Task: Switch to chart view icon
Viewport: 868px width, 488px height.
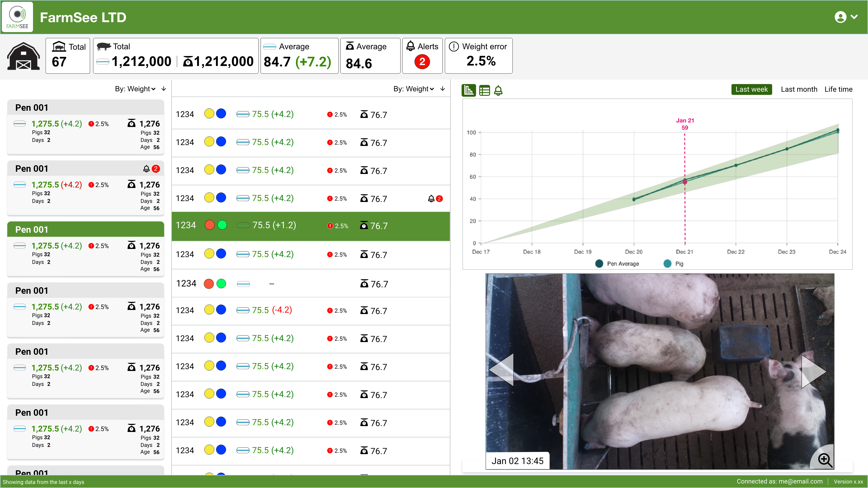Action: pyautogui.click(x=468, y=90)
